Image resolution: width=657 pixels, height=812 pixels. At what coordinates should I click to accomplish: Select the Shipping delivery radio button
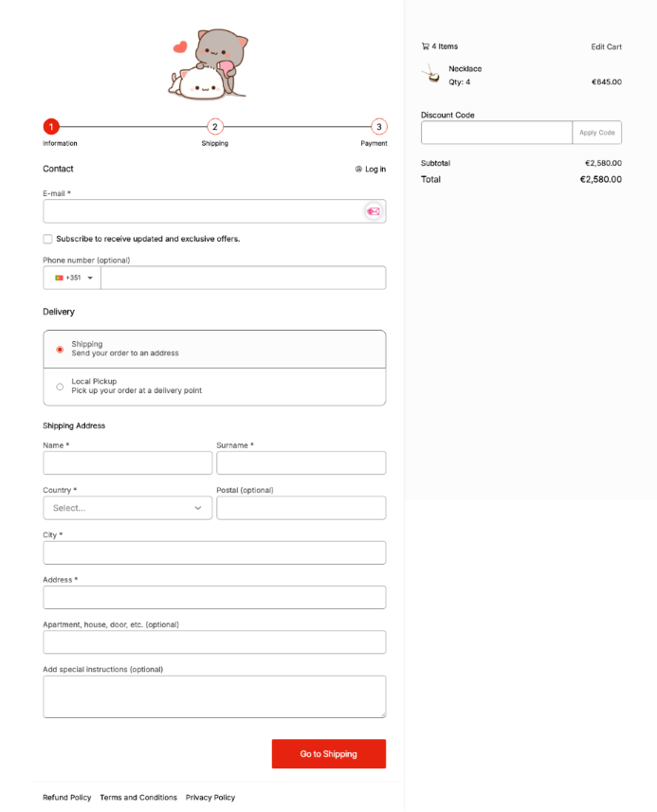pyautogui.click(x=60, y=349)
